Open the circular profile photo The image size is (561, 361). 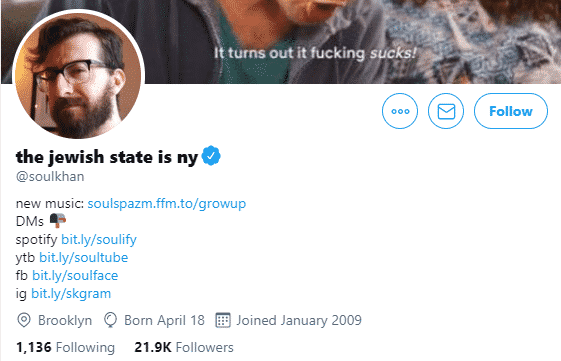click(x=78, y=75)
